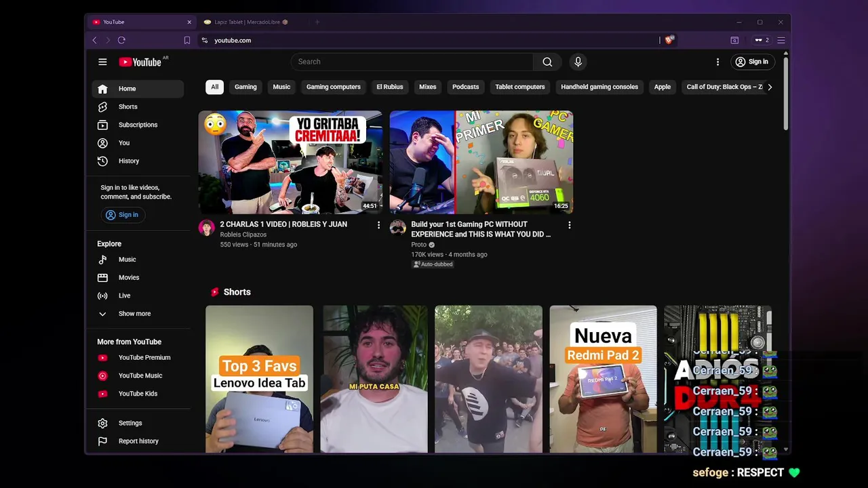
Task: Reload the page
Action: coord(121,40)
